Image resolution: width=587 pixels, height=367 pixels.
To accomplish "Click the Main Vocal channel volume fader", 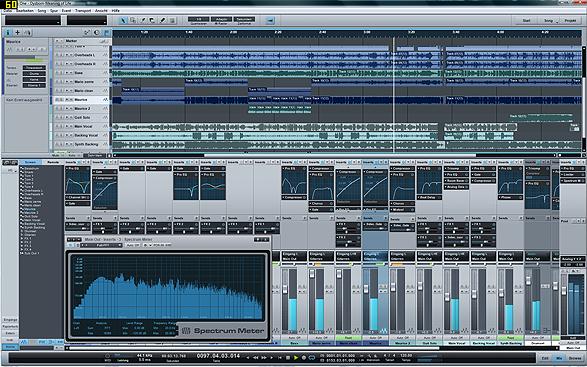I will point(447,297).
